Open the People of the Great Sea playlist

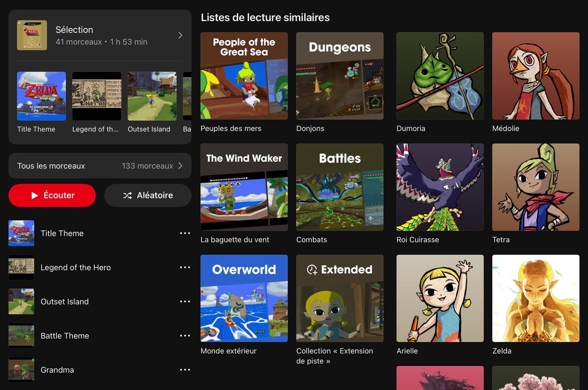pyautogui.click(x=244, y=76)
